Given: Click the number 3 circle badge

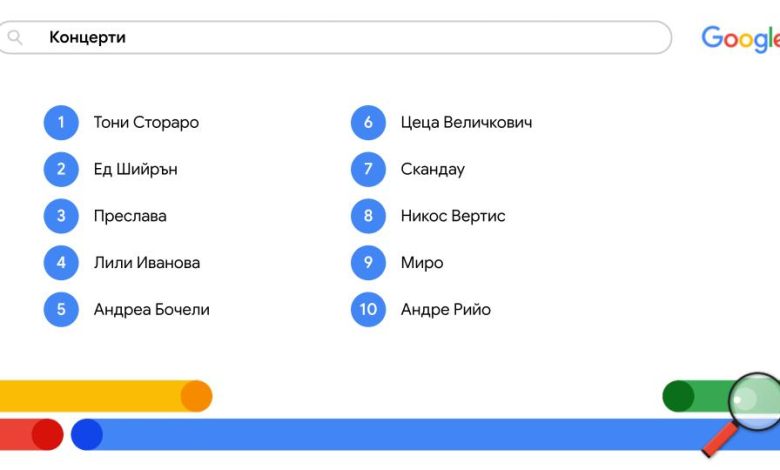Looking at the screenshot, I should tap(61, 216).
